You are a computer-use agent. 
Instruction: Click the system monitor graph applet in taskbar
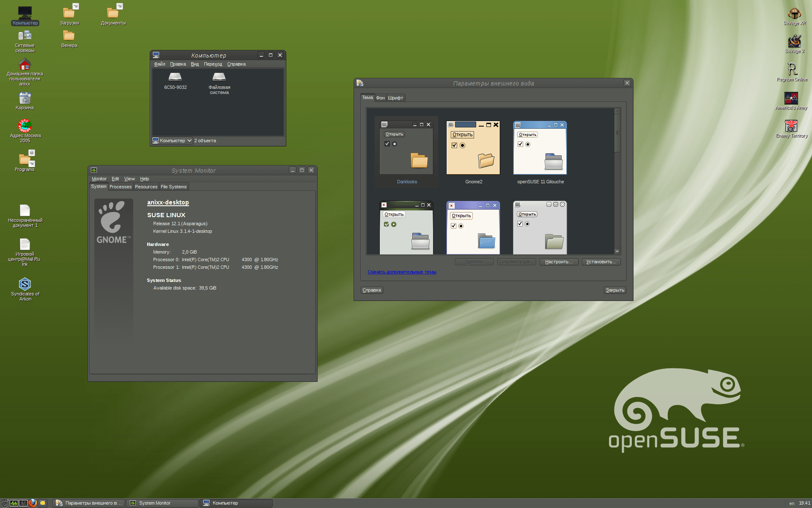[14, 503]
